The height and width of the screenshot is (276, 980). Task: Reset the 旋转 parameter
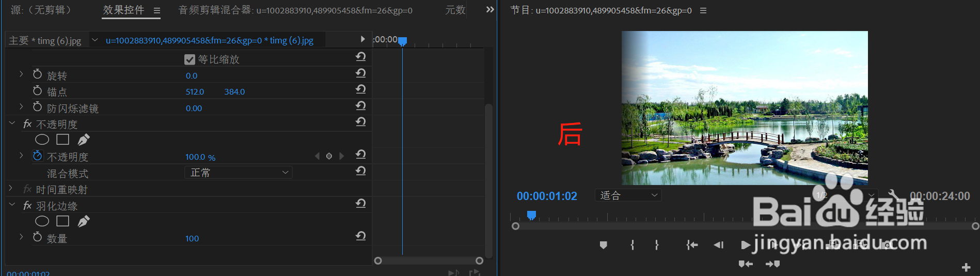click(361, 73)
